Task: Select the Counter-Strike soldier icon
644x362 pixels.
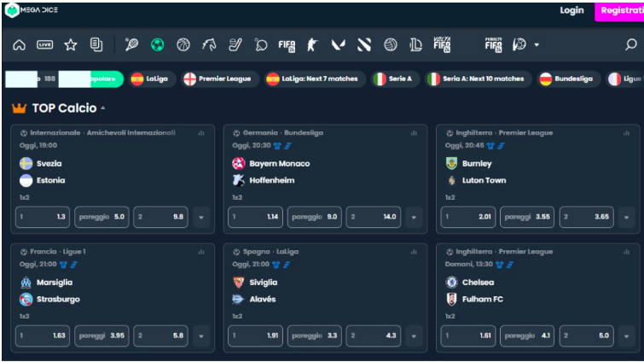Action: (312, 44)
